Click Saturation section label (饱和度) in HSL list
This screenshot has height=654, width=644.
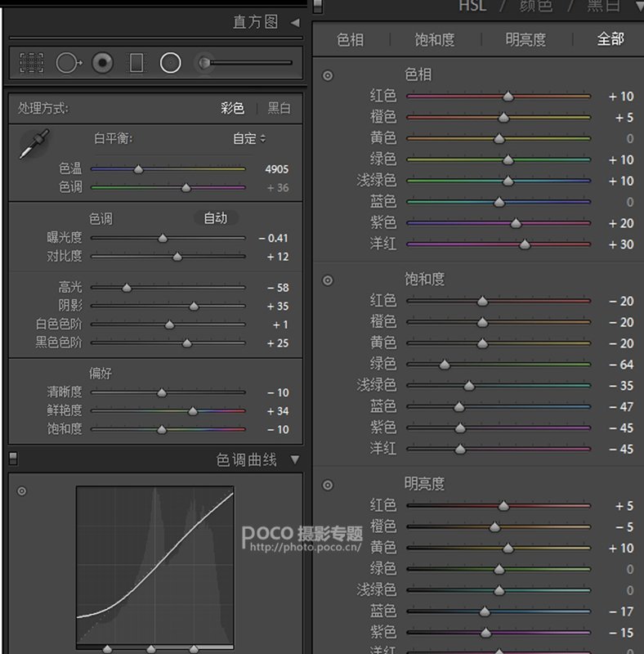[425, 280]
